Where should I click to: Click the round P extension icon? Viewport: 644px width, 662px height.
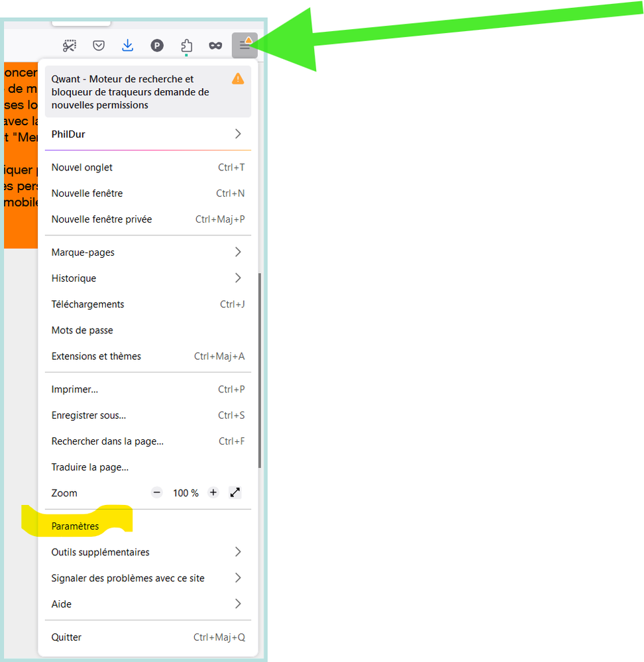[157, 45]
